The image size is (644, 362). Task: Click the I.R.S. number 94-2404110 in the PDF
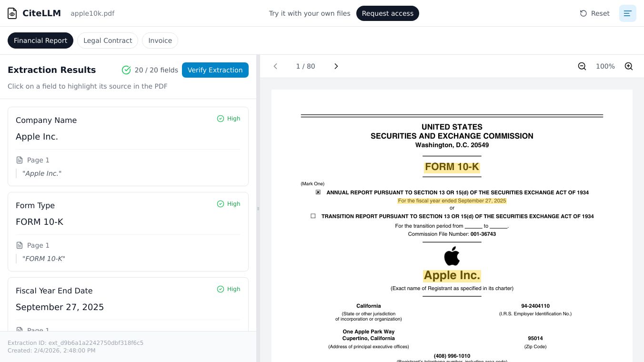(535, 306)
